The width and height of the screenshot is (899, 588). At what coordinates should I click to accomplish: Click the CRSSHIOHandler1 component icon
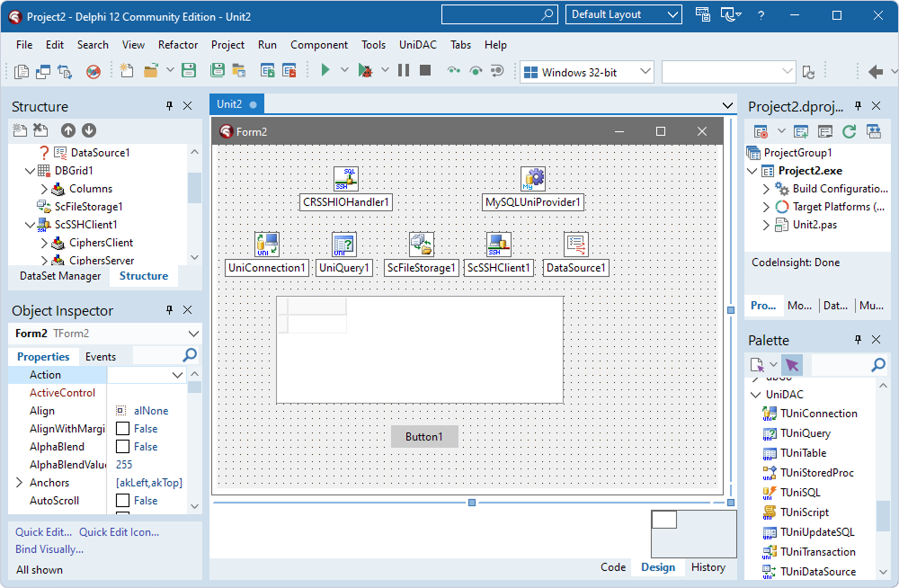pos(346,179)
